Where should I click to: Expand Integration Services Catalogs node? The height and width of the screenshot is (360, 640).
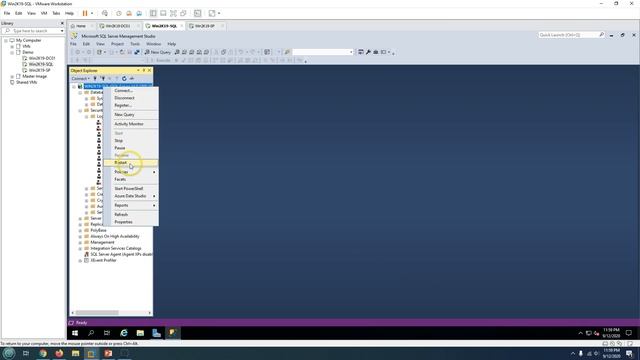point(80,248)
